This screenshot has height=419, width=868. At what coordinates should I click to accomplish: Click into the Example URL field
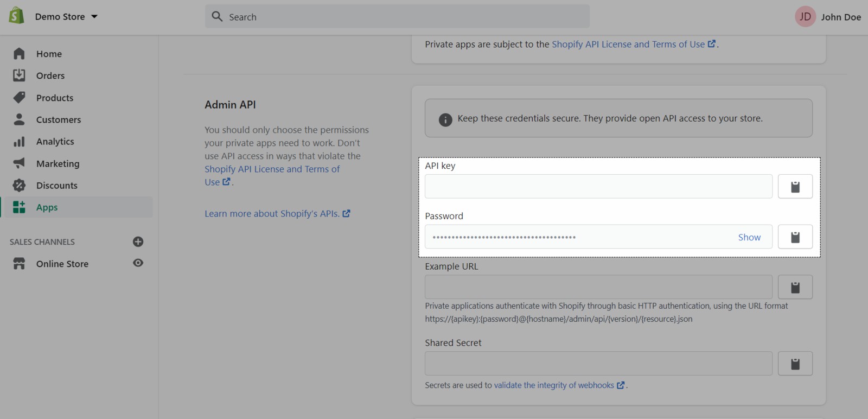[x=598, y=287]
